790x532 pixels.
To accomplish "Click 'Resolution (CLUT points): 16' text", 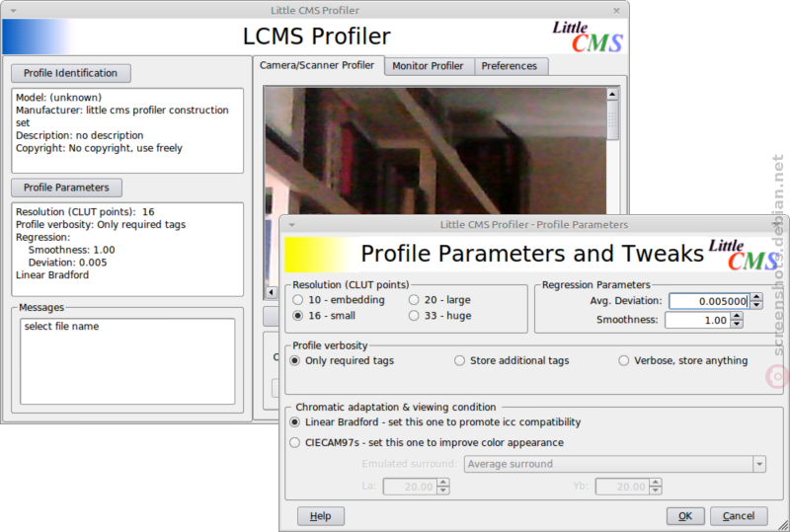I will click(85, 212).
